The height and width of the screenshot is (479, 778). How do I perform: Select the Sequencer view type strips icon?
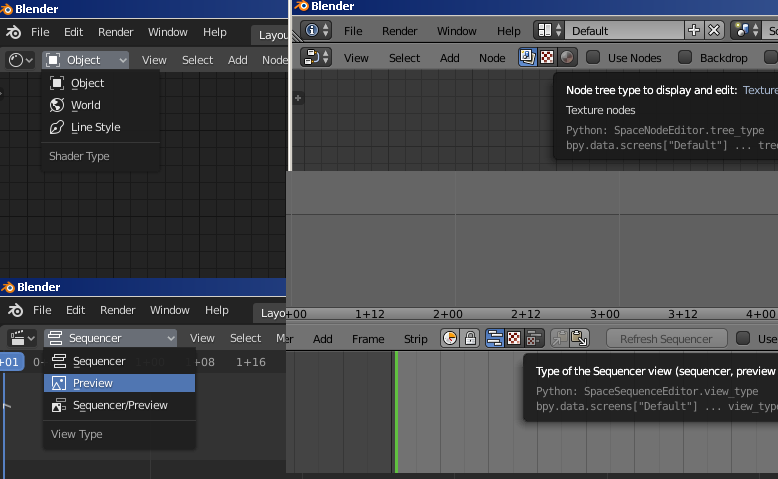pos(495,338)
